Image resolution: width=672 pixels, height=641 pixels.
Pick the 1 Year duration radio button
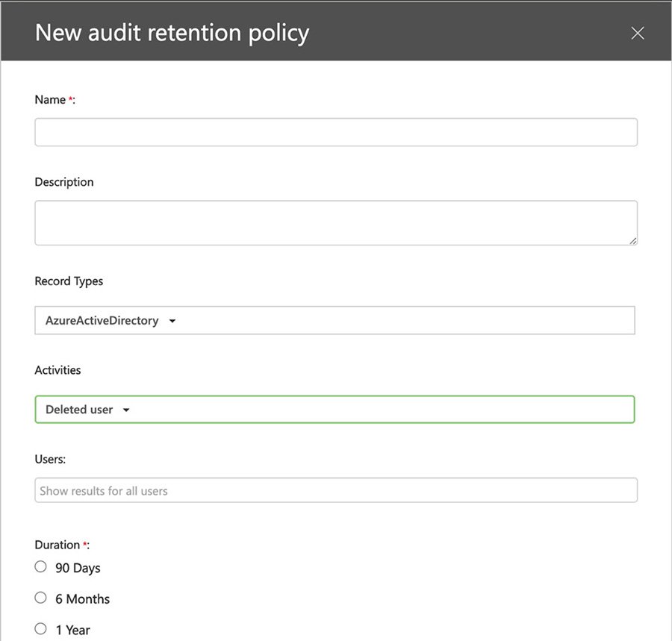click(40, 628)
